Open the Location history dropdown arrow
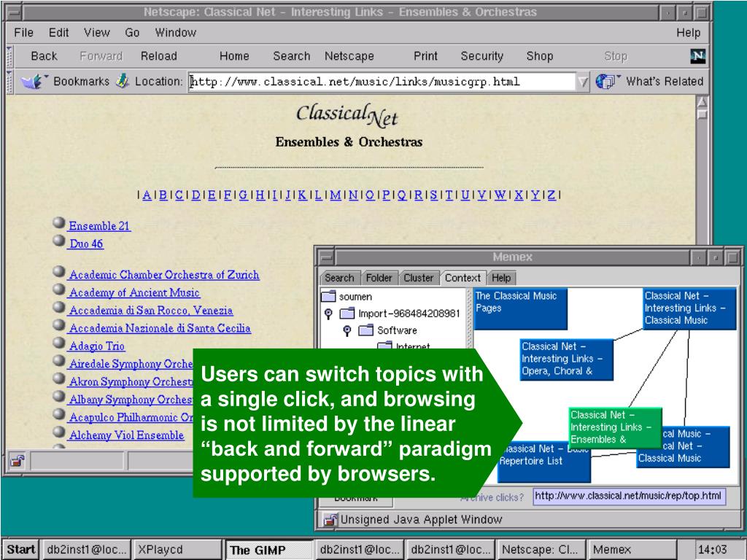Viewport: 747px width, 560px height. coord(583,82)
